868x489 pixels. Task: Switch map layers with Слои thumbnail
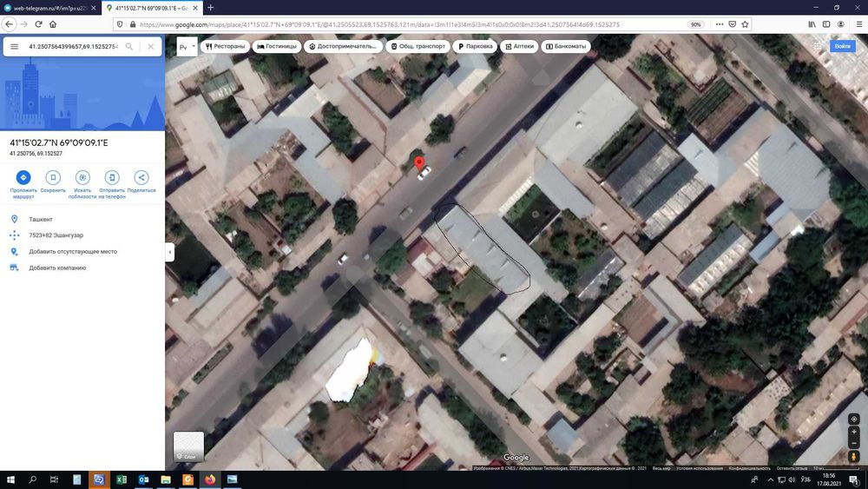pos(188,446)
